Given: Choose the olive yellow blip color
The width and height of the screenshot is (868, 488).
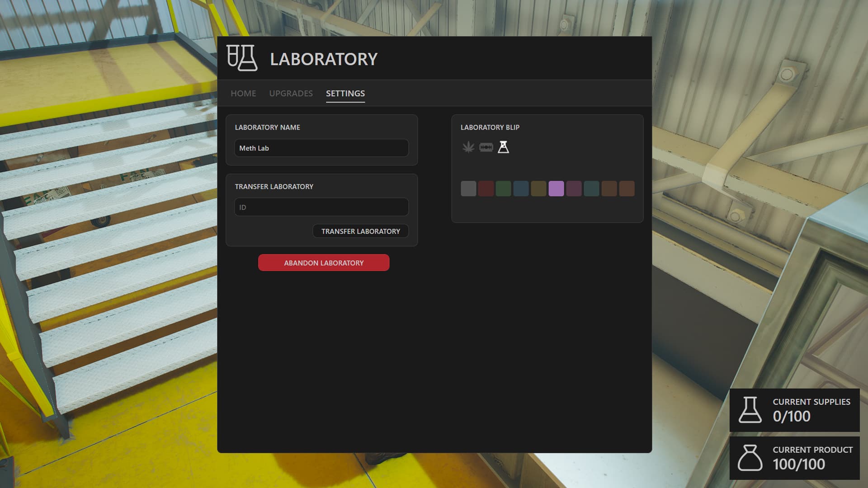Looking at the screenshot, I should [538, 188].
